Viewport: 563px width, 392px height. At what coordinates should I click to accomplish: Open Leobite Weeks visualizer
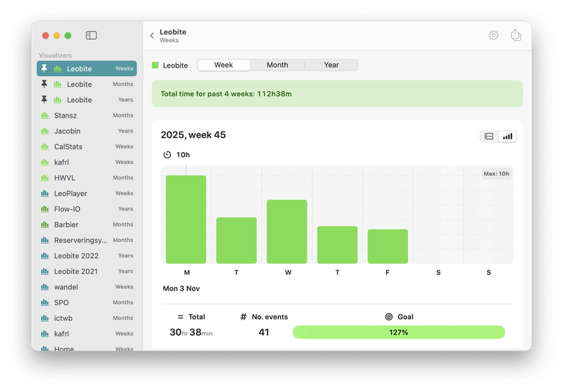tap(87, 68)
